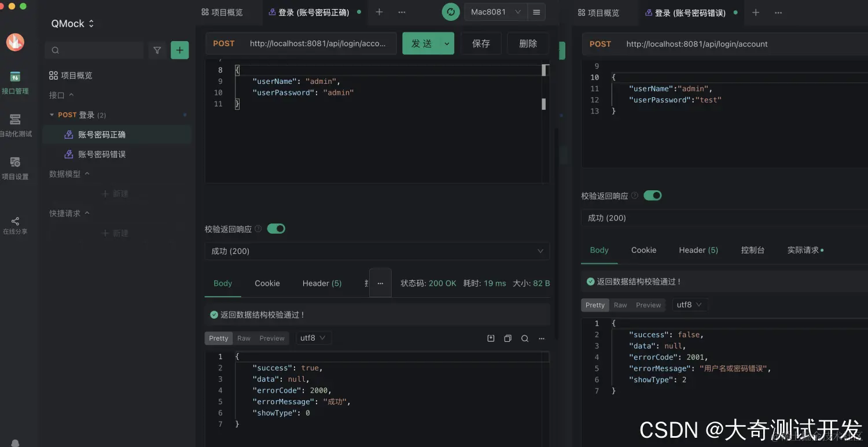
Task: Select 账号密码错误 request in the sidebar
Action: point(103,154)
